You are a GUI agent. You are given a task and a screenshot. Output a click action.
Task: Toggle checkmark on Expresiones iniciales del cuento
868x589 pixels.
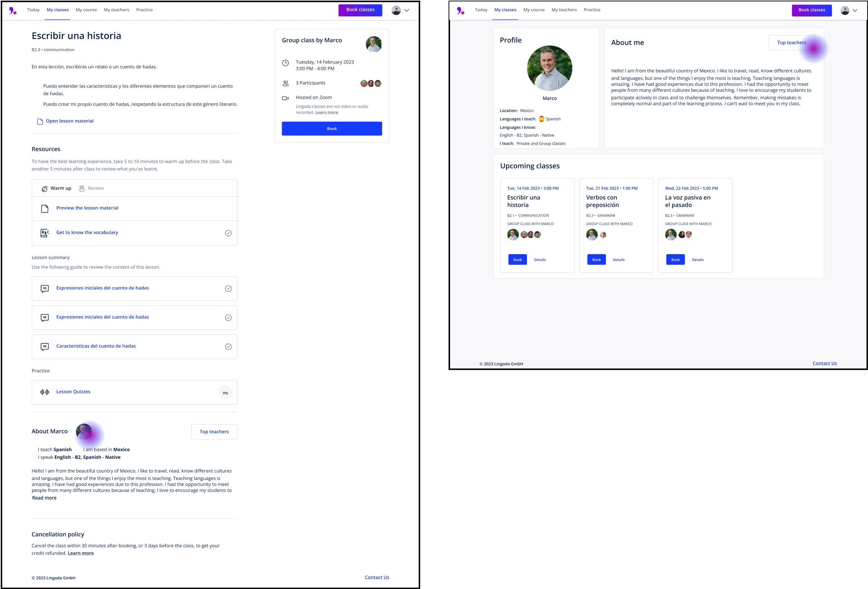point(228,288)
